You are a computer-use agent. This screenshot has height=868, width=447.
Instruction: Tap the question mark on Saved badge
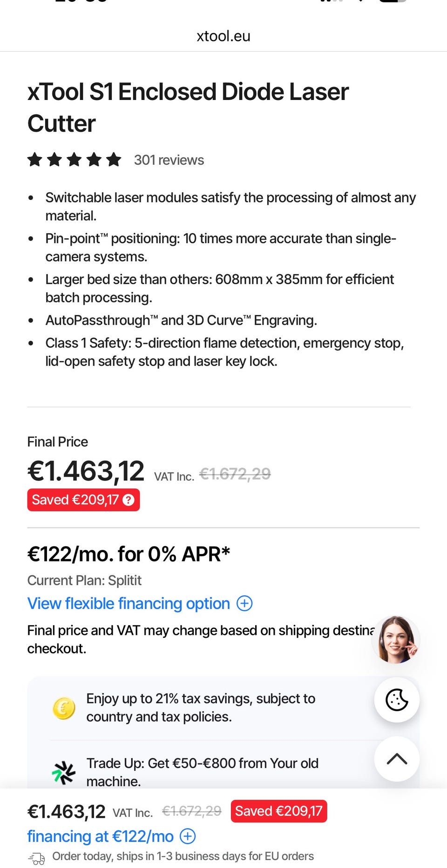click(128, 500)
